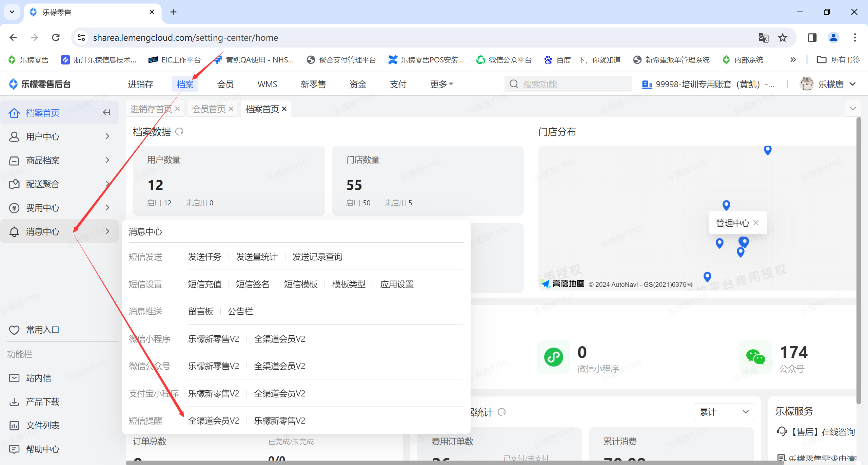Expand the 商品档案 sidebar item
The width and height of the screenshot is (868, 465).
59,160
